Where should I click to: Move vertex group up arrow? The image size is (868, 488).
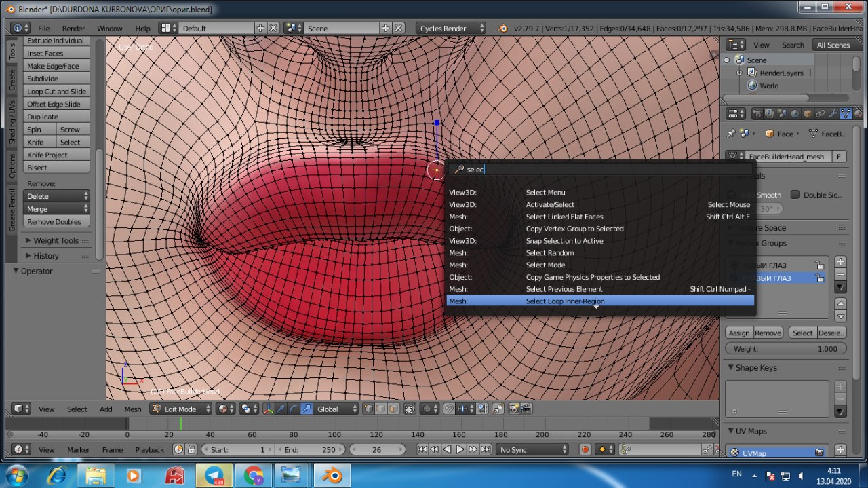pos(841,303)
